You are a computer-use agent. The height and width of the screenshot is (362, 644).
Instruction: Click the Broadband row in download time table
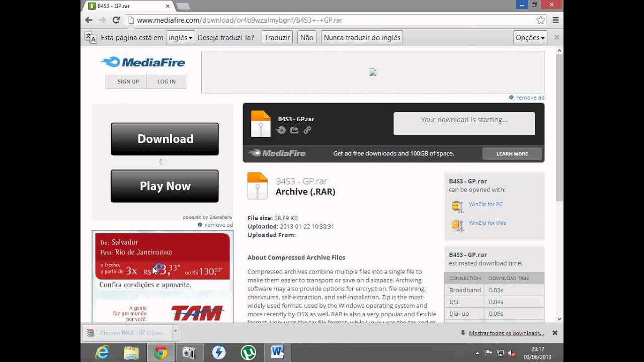(x=494, y=290)
